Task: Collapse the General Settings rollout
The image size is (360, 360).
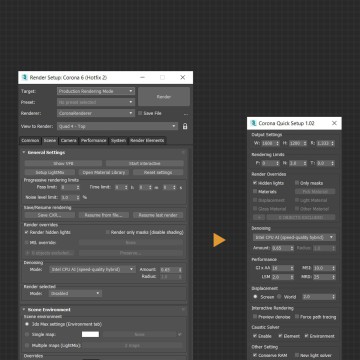Action: pyautogui.click(x=24, y=152)
